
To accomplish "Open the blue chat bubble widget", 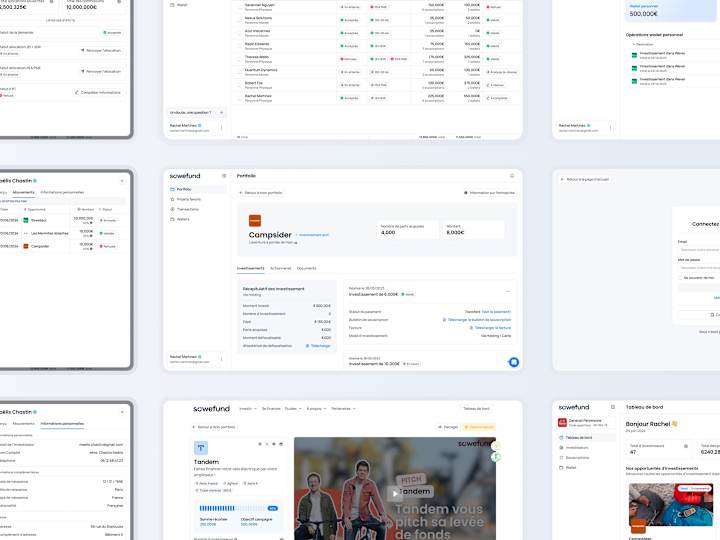I will [514, 362].
